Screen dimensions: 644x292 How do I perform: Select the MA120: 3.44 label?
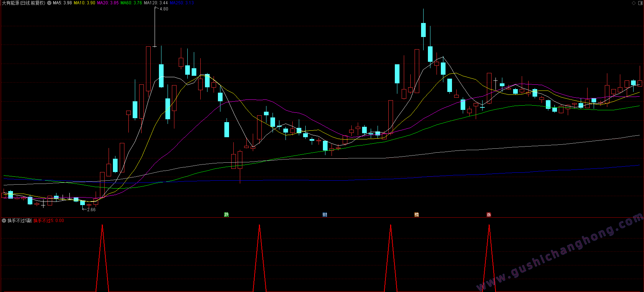click(x=156, y=3)
